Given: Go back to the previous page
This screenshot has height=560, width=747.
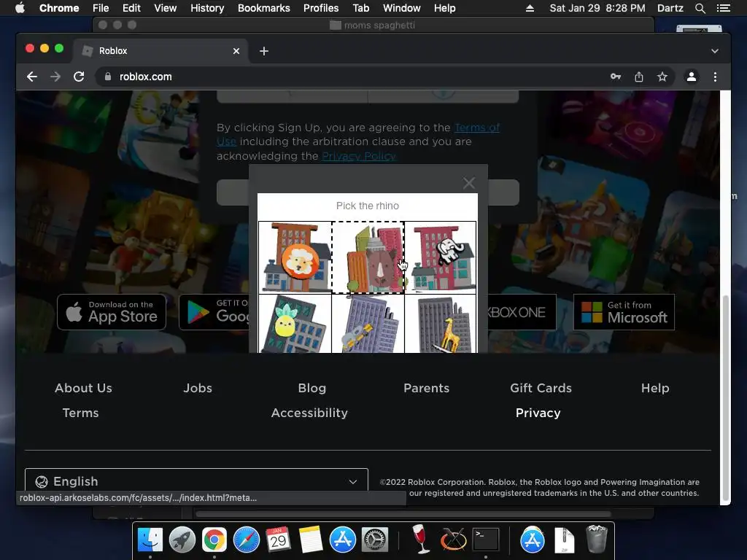Looking at the screenshot, I should [x=32, y=77].
